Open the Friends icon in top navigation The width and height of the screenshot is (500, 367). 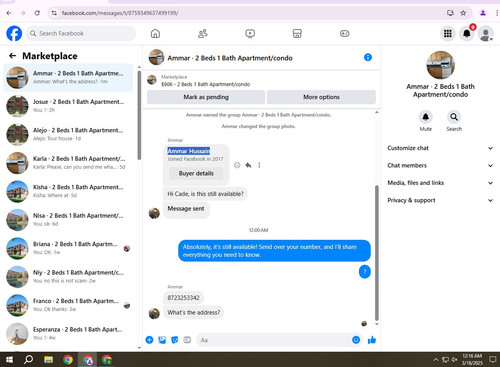[x=203, y=33]
